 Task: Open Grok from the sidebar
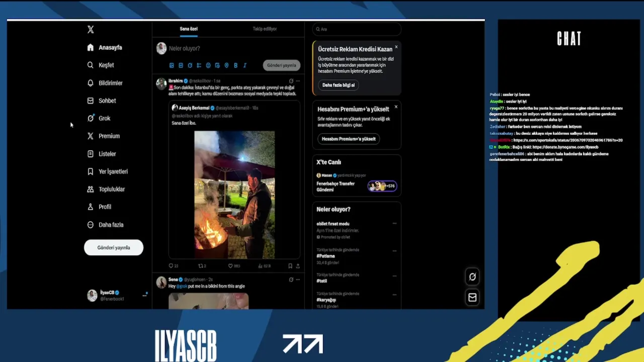[x=99, y=118]
